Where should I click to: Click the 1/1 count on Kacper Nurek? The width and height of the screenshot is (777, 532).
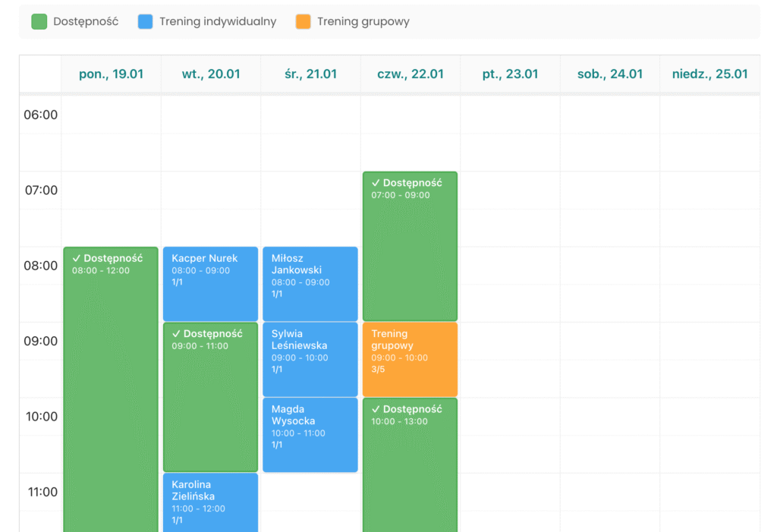[177, 282]
